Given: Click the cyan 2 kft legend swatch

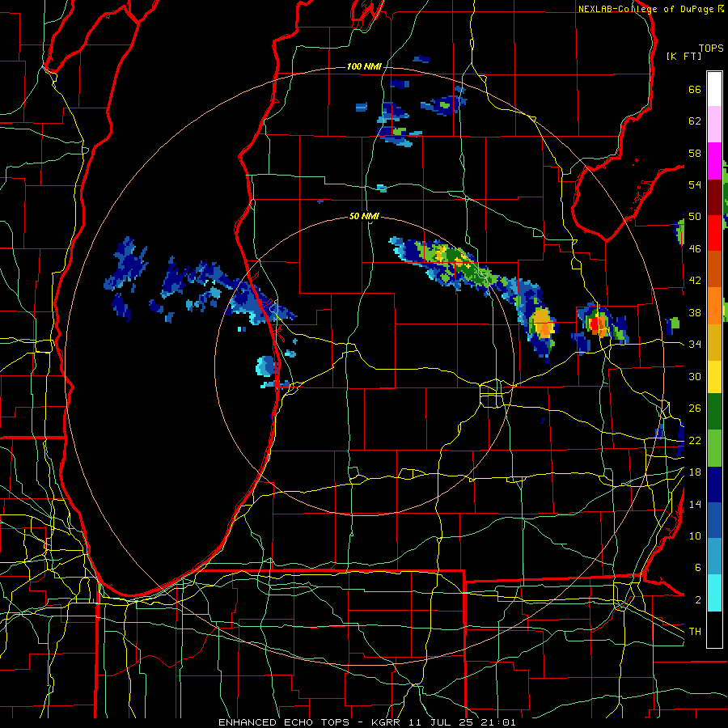Looking at the screenshot, I should pyautogui.click(x=714, y=593).
